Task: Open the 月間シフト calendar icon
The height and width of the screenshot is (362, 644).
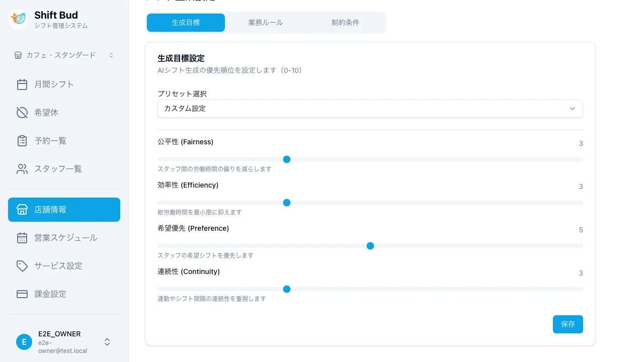Action: (x=22, y=84)
